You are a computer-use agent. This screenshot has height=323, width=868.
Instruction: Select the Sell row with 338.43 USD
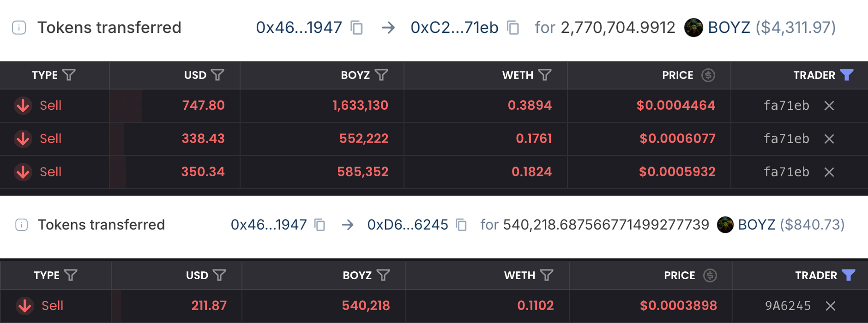(434, 138)
